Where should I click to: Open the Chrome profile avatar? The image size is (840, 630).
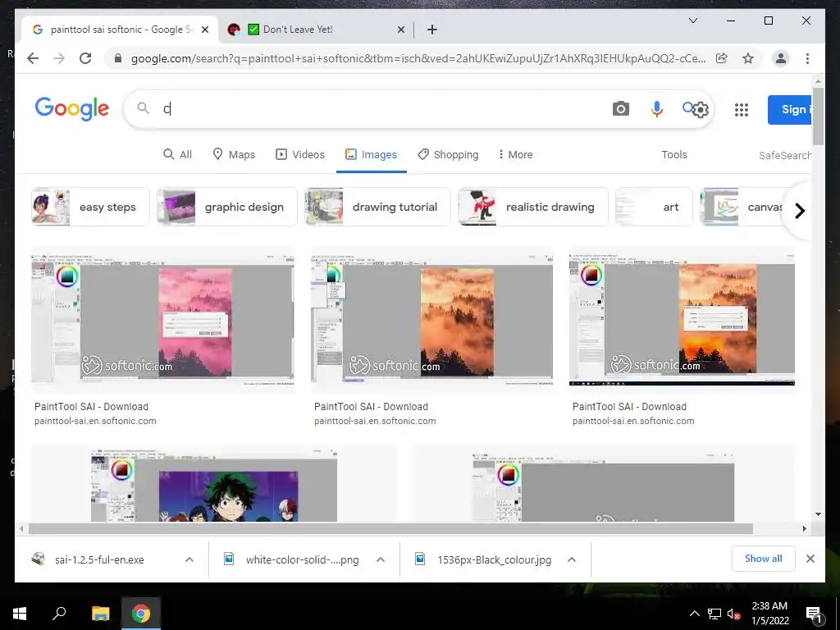[781, 58]
